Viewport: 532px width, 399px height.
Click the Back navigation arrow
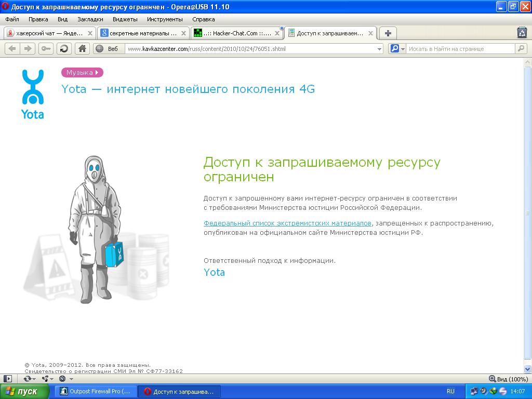[12, 49]
